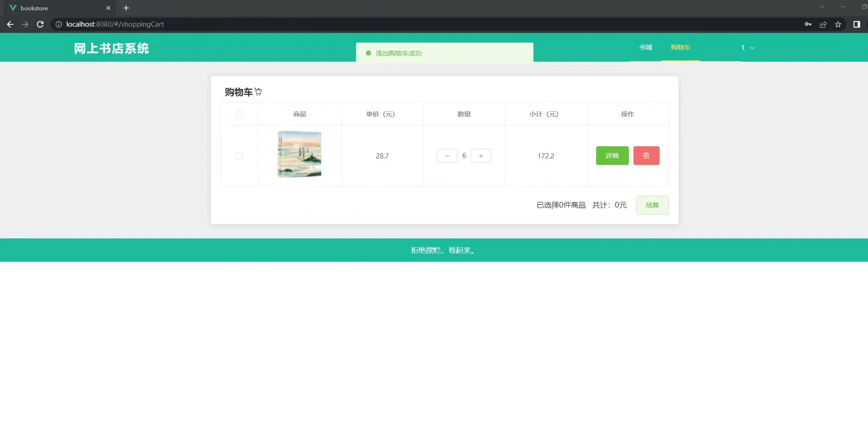Click the 数量 column header
This screenshot has height=430, width=868.
[x=464, y=114]
